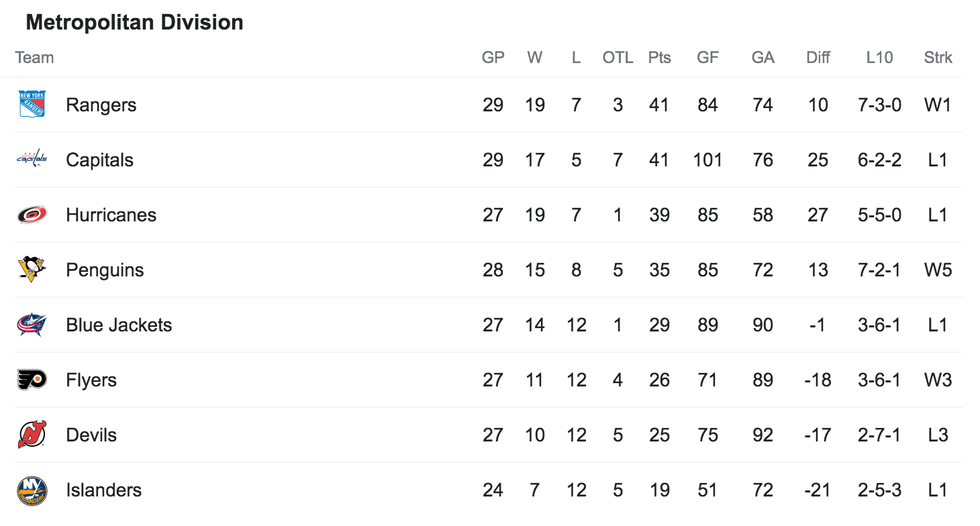The width and height of the screenshot is (980, 526).
Task: Click the GP column header
Action: click(x=493, y=58)
